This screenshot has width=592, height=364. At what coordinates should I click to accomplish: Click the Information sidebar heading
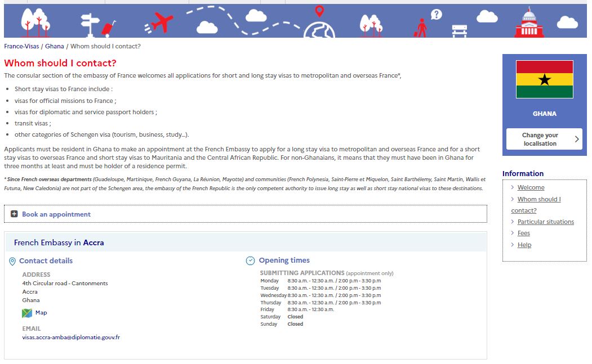tap(523, 173)
